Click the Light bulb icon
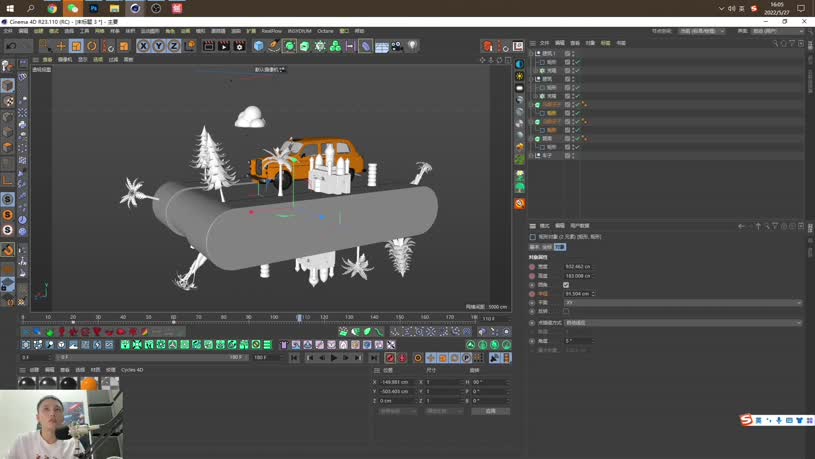This screenshot has height=459, width=815. coord(412,46)
